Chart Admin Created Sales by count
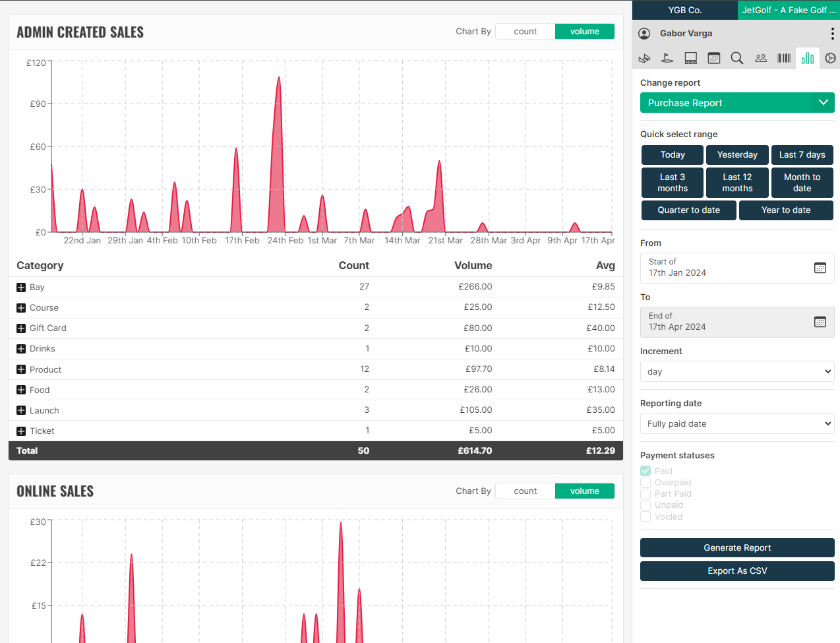Image resolution: width=840 pixels, height=643 pixels. pos(525,32)
